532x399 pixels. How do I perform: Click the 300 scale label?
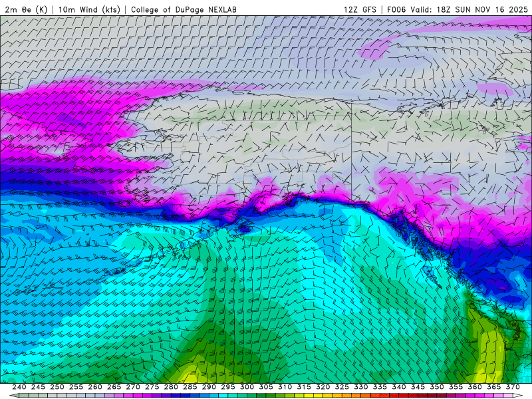(x=247, y=387)
